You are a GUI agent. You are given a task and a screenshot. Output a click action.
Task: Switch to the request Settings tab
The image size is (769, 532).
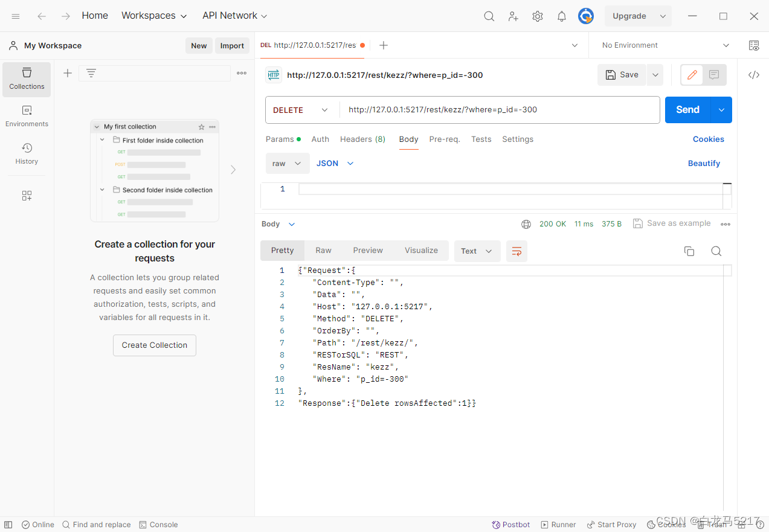coord(518,139)
